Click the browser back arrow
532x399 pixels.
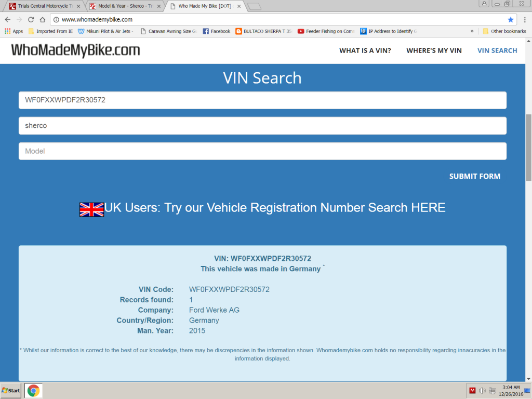point(7,20)
